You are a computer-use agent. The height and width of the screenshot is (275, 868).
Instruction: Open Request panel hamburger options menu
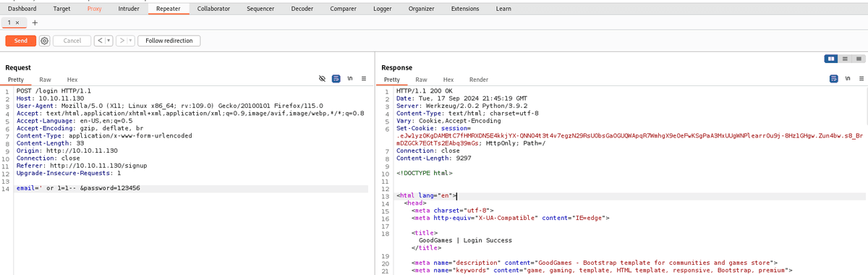(363, 79)
